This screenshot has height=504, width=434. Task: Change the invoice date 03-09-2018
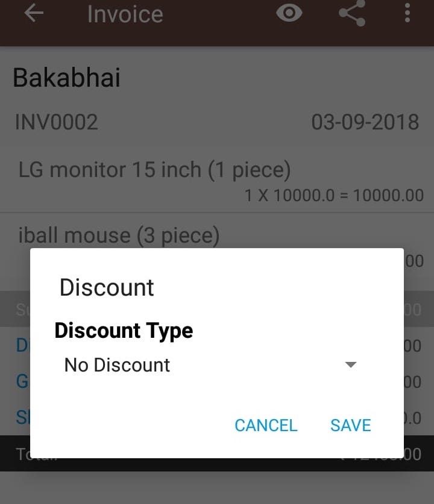[x=365, y=122]
